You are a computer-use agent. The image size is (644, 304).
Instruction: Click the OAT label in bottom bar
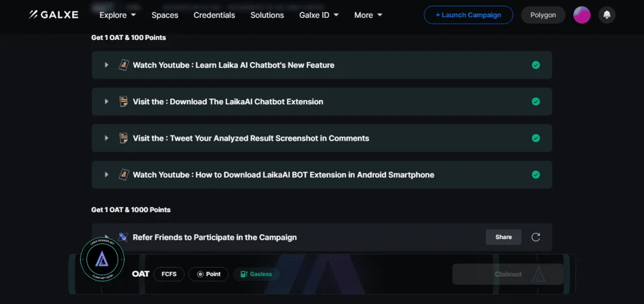(x=141, y=274)
